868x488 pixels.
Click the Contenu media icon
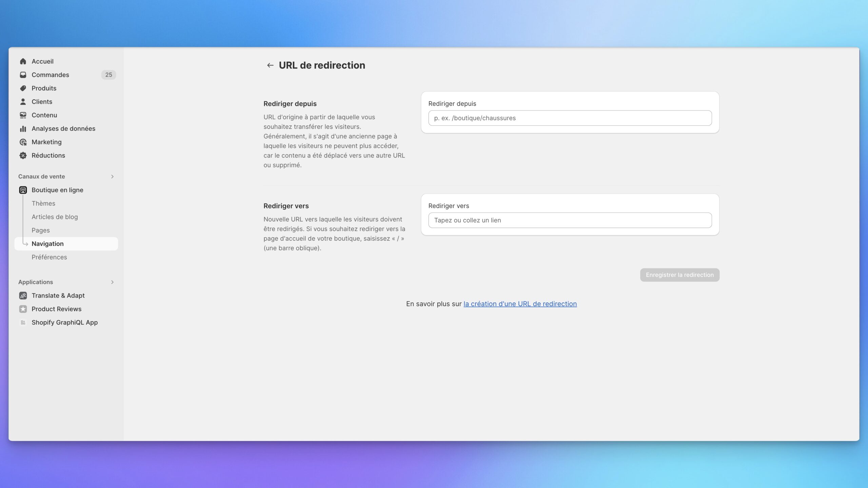(23, 115)
